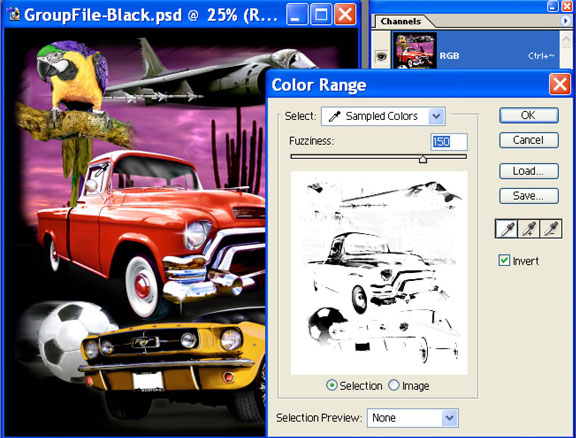This screenshot has height=438, width=576.
Task: Select the Add to Sample eyedropper
Action: (529, 229)
